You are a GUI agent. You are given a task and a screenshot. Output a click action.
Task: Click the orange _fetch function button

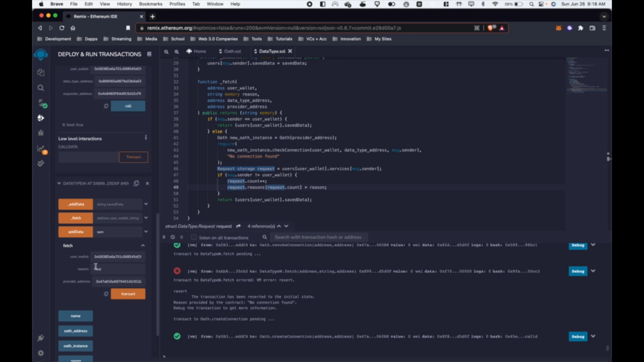76,218
